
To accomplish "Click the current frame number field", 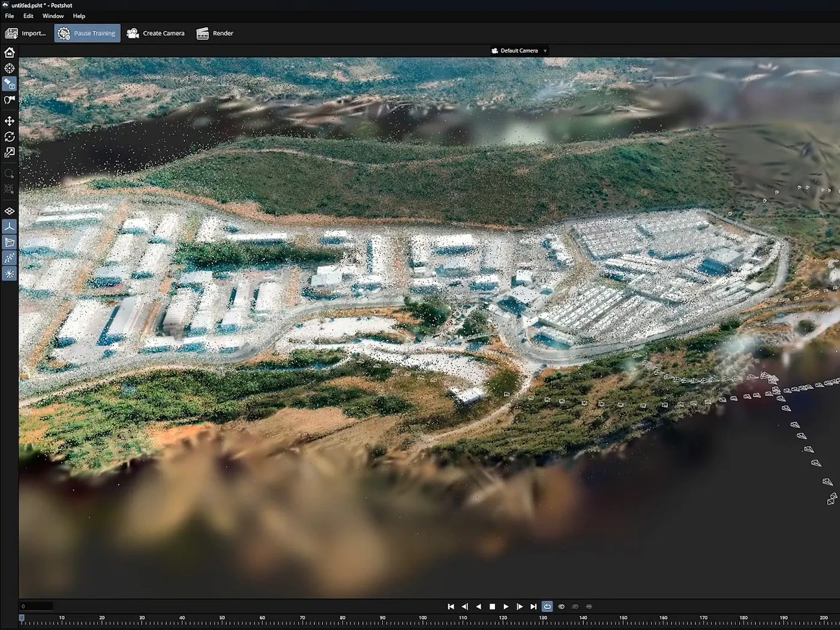I will point(36,607).
